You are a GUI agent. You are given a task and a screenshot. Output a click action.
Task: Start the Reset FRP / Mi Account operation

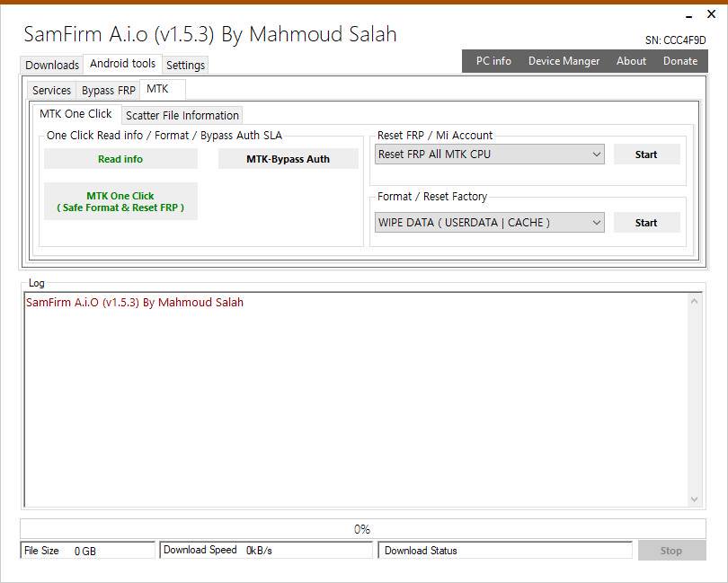tap(646, 155)
